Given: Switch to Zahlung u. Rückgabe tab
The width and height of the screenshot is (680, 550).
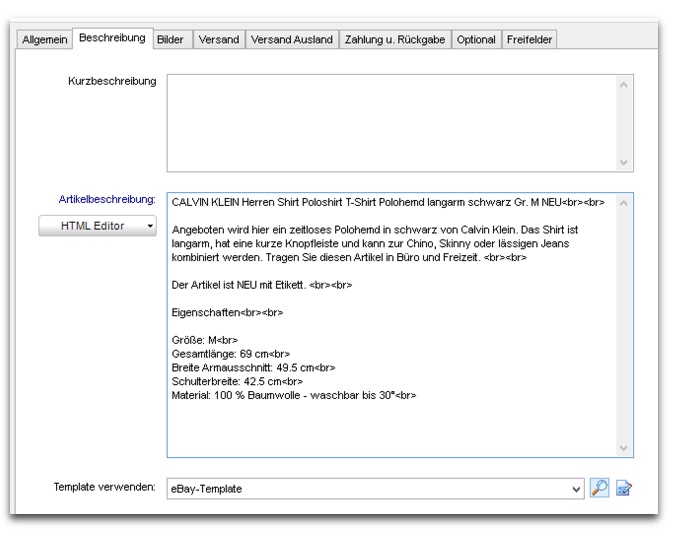Looking at the screenshot, I should pyautogui.click(x=395, y=40).
